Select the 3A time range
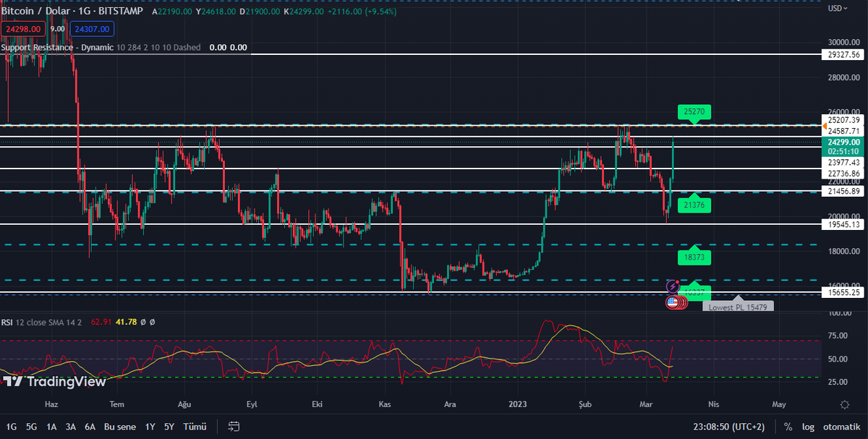The width and height of the screenshot is (868, 439). (71, 427)
